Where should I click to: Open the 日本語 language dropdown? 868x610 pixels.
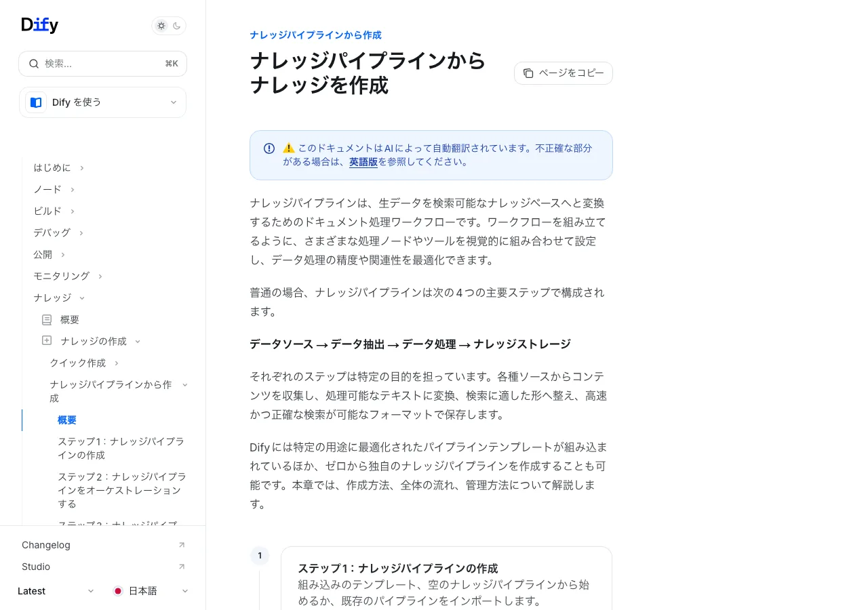click(x=151, y=591)
